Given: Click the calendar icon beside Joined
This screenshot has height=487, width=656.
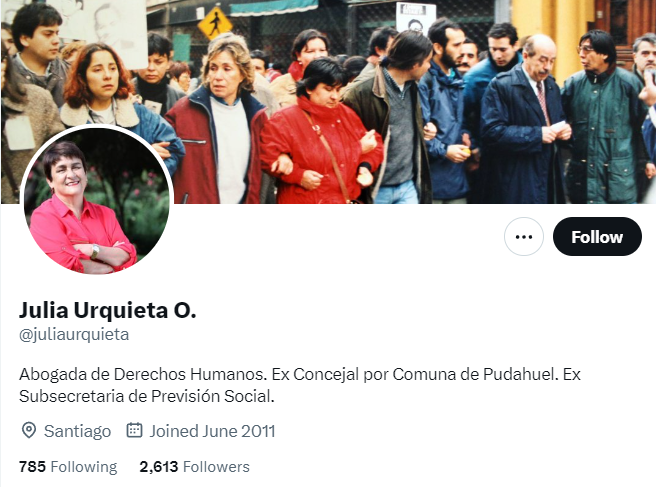Looking at the screenshot, I should click(134, 430).
